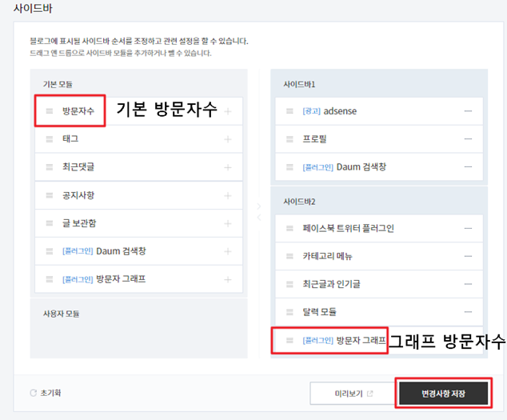Grab drag handle of adsense module
507x420 pixels.
(289, 111)
